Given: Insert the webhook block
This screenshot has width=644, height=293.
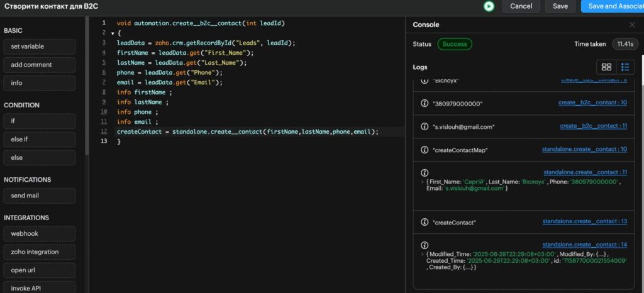Looking at the screenshot, I should click(40, 234).
